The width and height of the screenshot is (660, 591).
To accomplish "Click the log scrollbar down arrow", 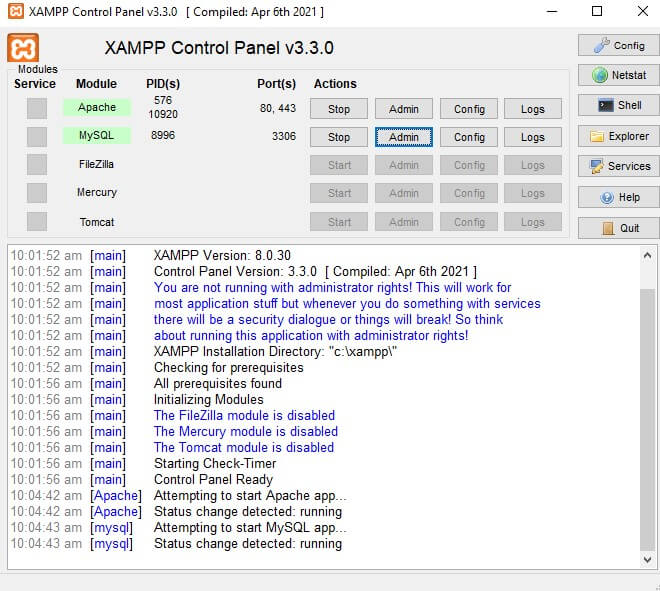I will pos(647,559).
